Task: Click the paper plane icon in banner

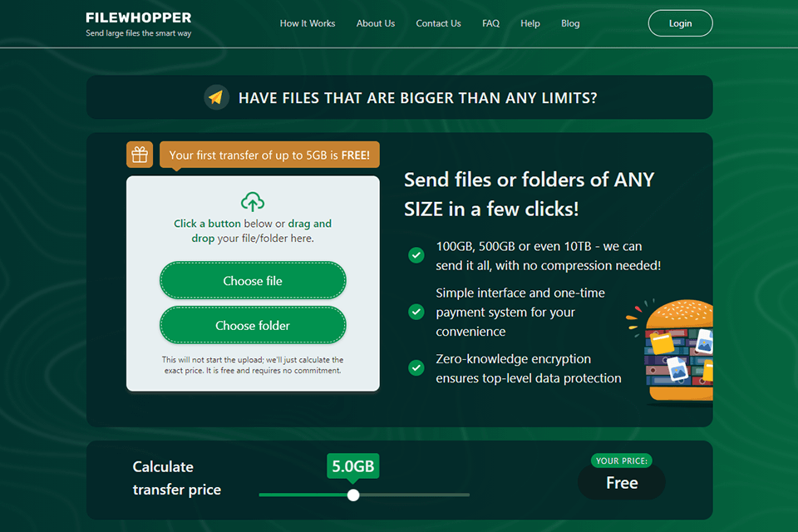Action: click(x=216, y=97)
